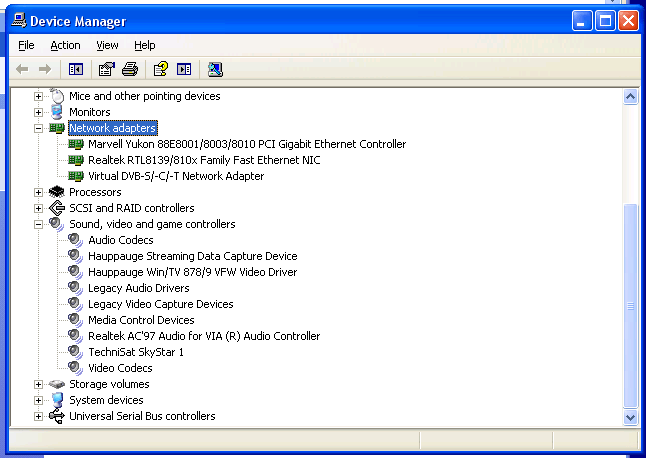
Task: Click the Network adapters category icon
Action: pyautogui.click(x=57, y=128)
